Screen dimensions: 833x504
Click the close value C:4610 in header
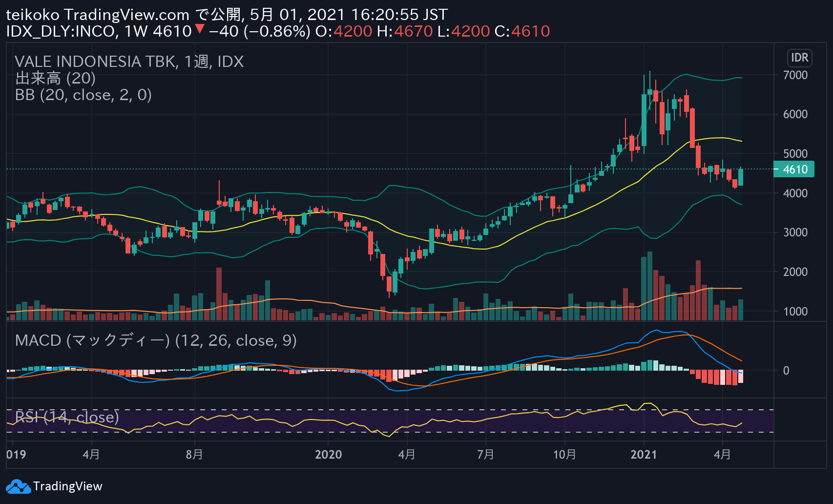pos(522,31)
